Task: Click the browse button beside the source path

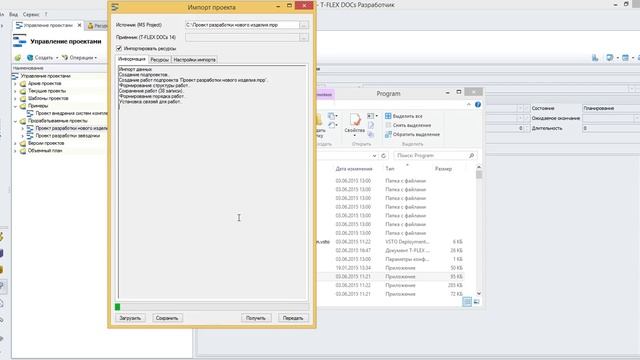Action: coord(304,25)
